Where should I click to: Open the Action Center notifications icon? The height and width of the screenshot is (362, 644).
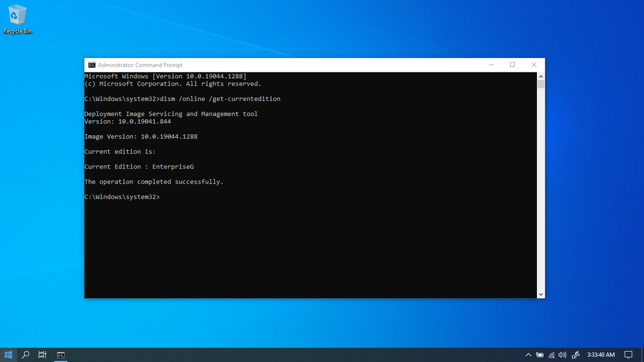[x=628, y=355]
